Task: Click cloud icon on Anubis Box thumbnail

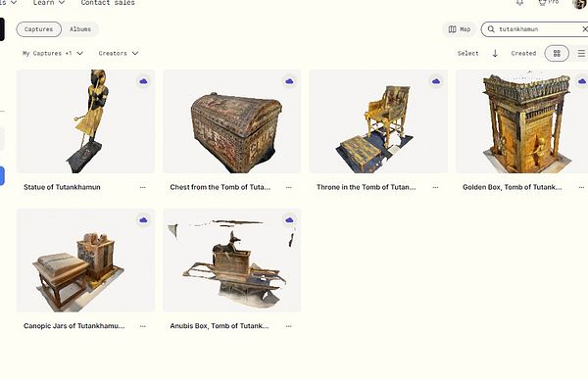Action: pyautogui.click(x=289, y=220)
